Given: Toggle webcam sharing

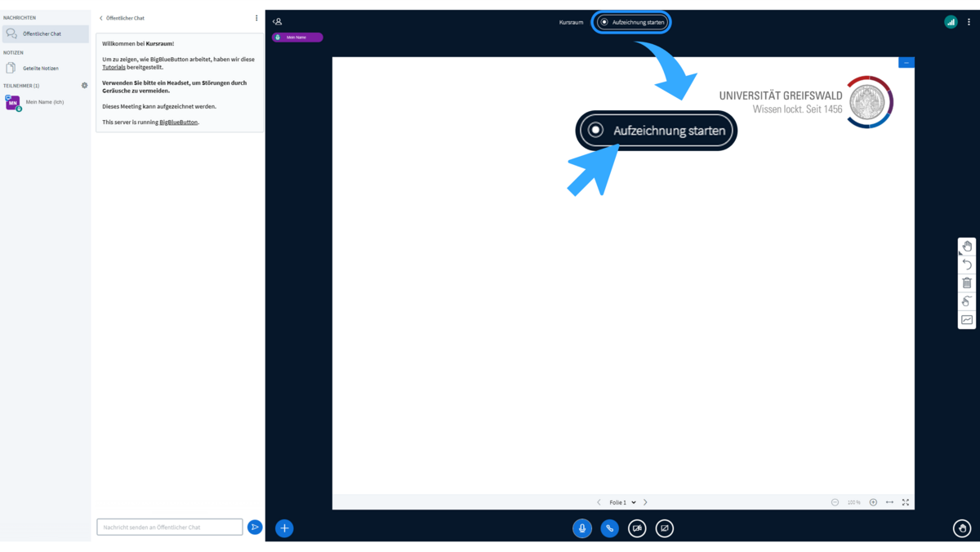Looking at the screenshot, I should pos(637,528).
